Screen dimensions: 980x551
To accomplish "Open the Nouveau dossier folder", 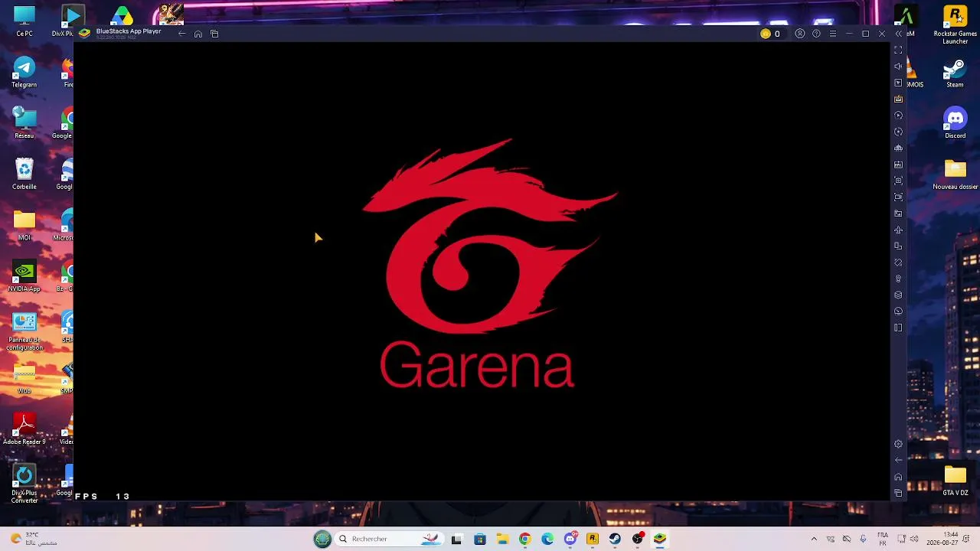I will pyautogui.click(x=955, y=174).
